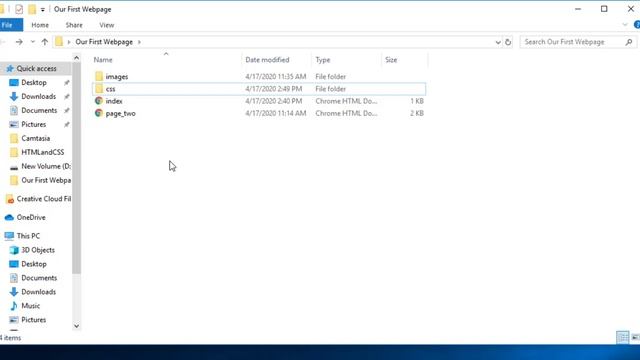Select the page_two file name
Image resolution: width=640 pixels, height=360 pixels.
click(x=120, y=113)
